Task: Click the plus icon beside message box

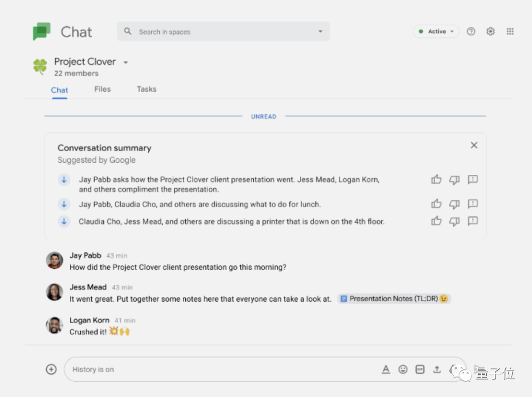Action: (51, 369)
